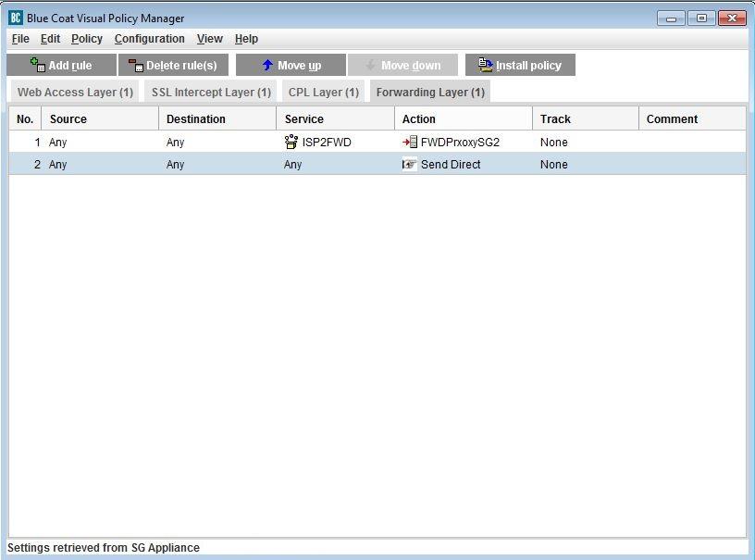Click the Install policy icon
Image resolution: width=755 pixels, height=560 pixels.
point(486,65)
